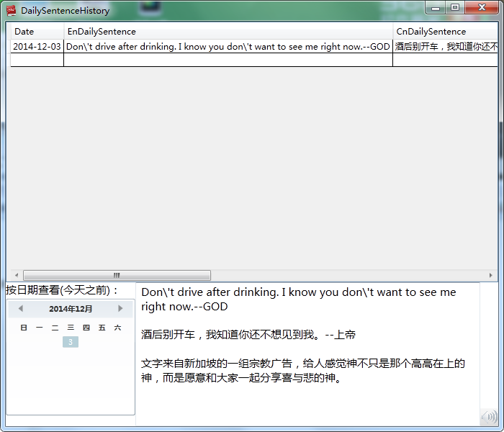Select the Chinese sentence cell 酒后别开车
This screenshot has width=504, height=432.
445,47
